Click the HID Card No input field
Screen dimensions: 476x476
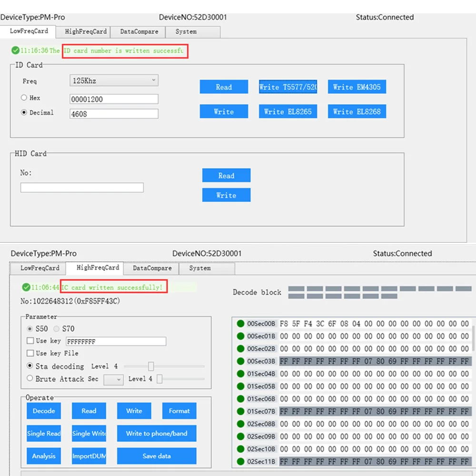coord(82,188)
